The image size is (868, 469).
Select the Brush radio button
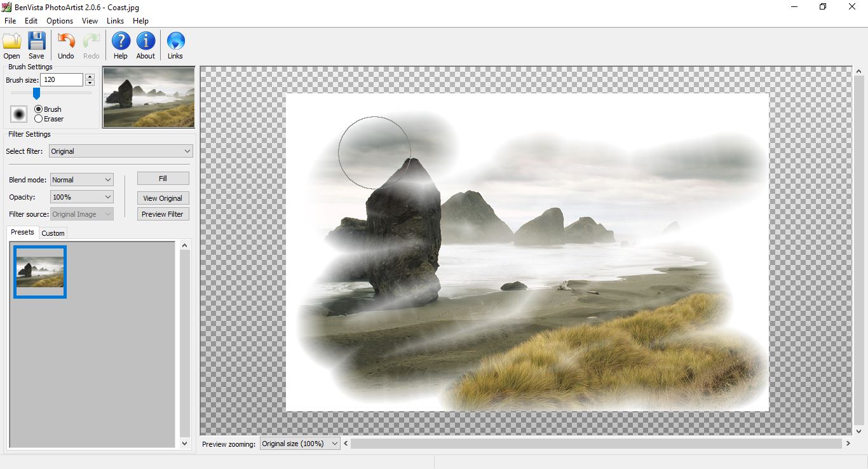39,109
